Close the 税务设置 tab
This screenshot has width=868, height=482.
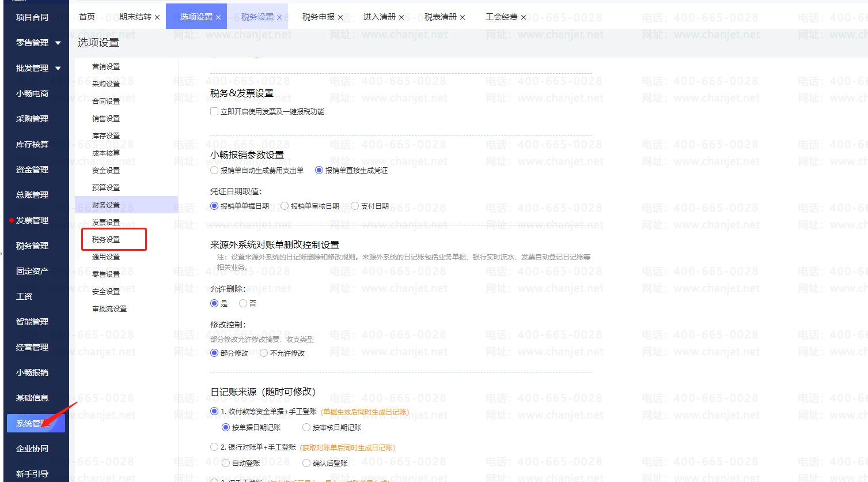279,17
